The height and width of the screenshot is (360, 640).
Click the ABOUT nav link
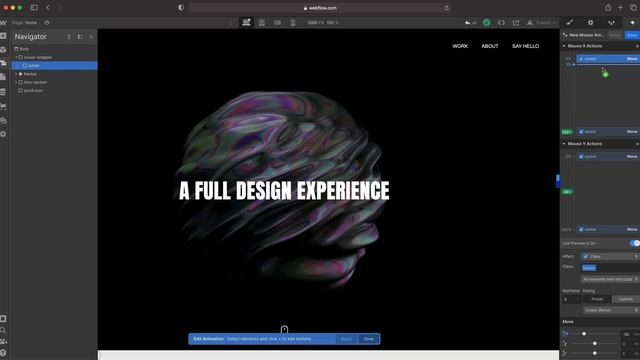tap(490, 46)
